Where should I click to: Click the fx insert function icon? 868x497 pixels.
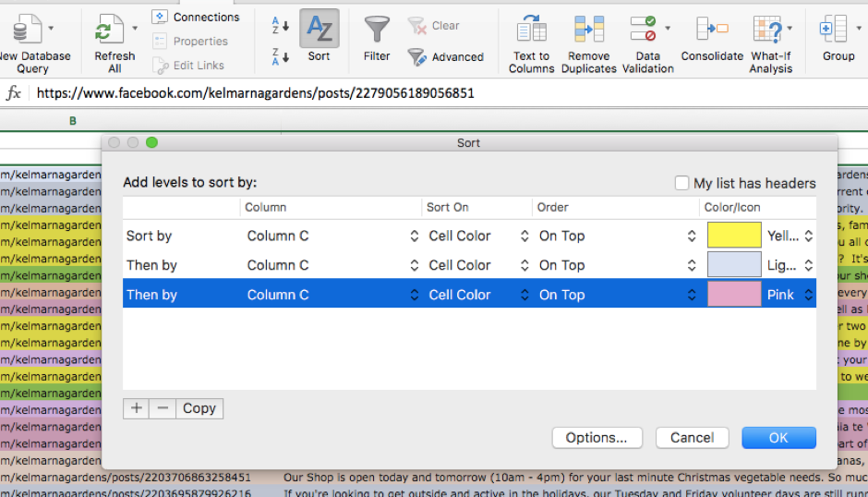point(14,93)
